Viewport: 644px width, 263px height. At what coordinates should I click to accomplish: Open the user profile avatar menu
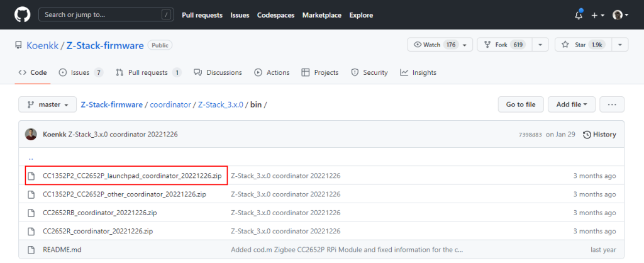click(x=619, y=15)
